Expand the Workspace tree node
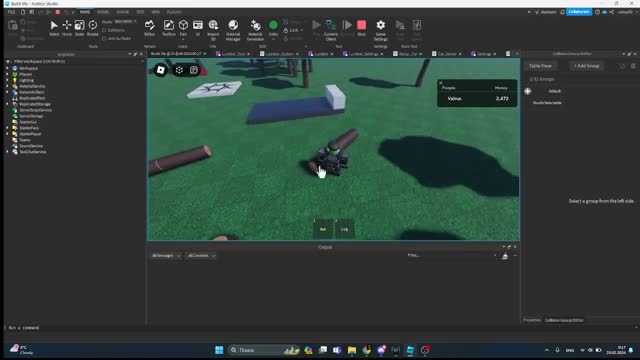 7,68
